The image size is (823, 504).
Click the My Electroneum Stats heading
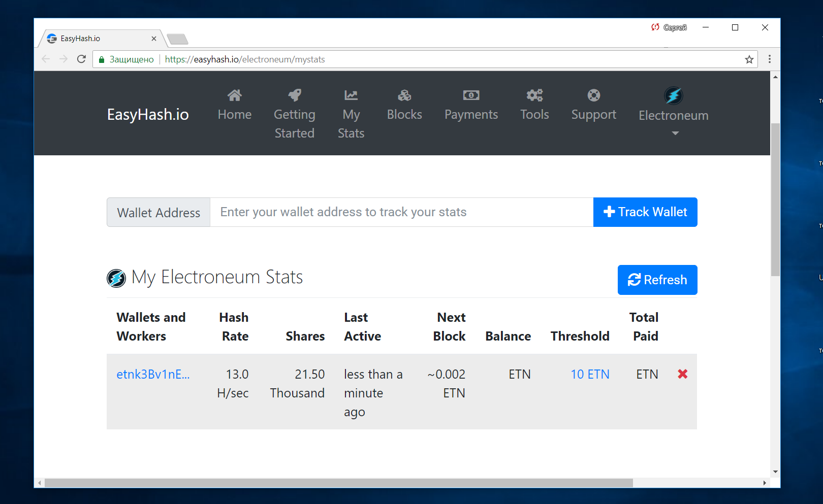217,278
